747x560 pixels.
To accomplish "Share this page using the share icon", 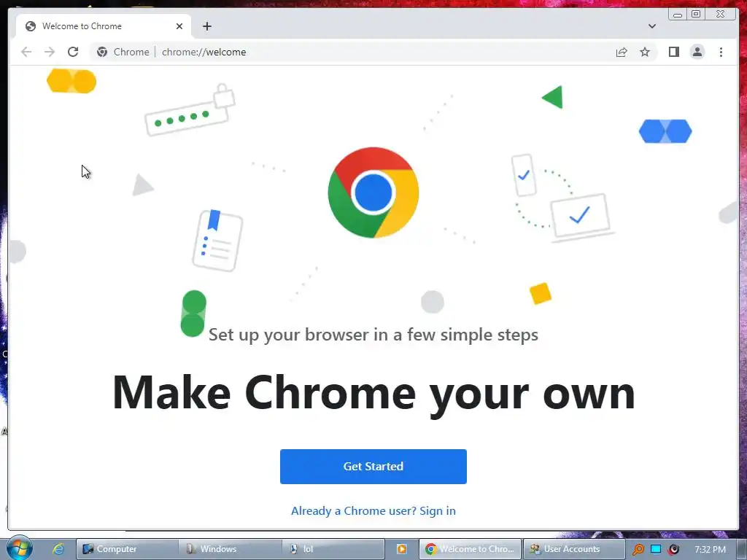I will pos(622,52).
